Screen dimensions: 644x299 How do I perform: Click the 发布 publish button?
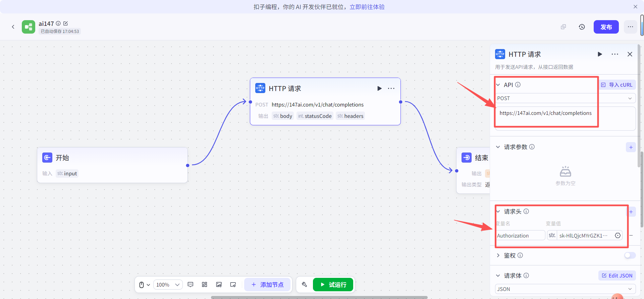coord(606,27)
